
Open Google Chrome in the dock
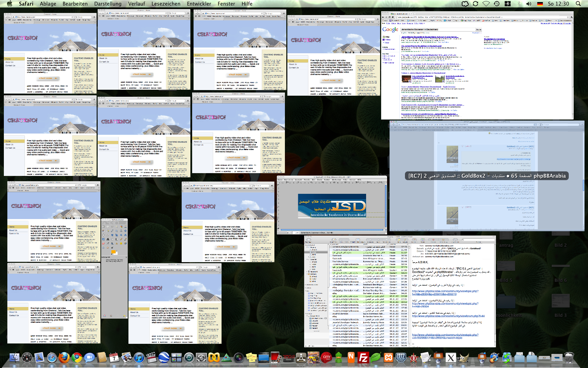[77, 358]
